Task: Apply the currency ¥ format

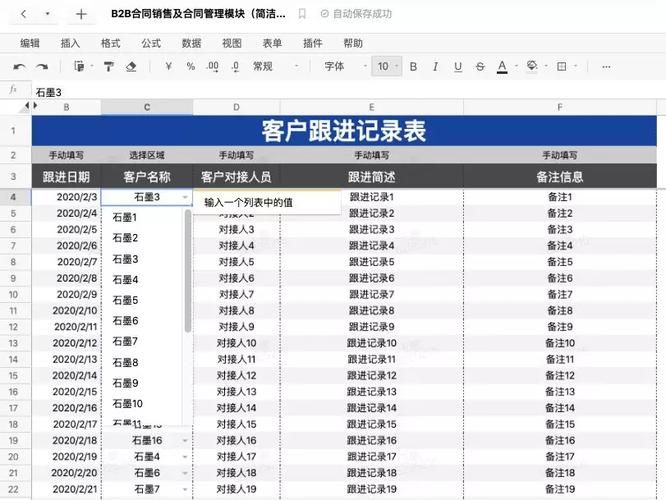Action: click(169, 66)
